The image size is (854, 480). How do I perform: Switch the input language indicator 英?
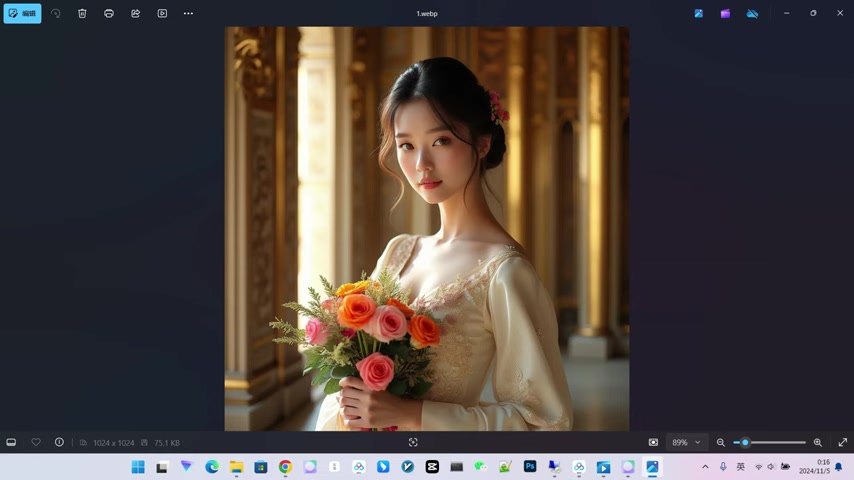(741, 467)
